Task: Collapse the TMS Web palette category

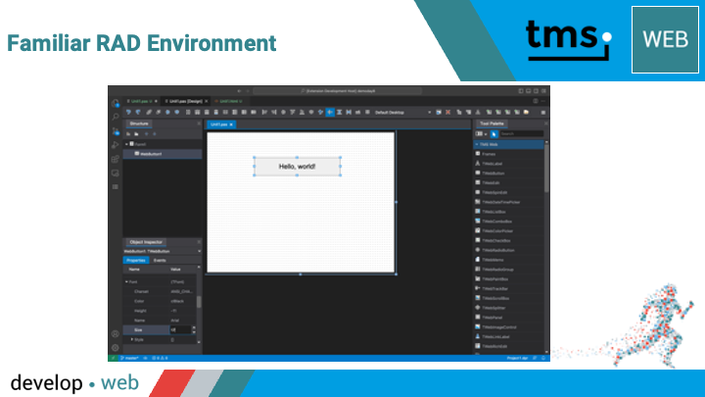Action: (x=477, y=144)
